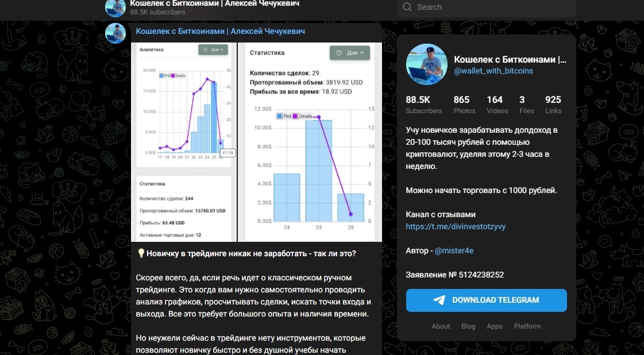This screenshot has height=355, width=644.
Task: Click the 88.5K Subscribers counter
Action: (424, 105)
